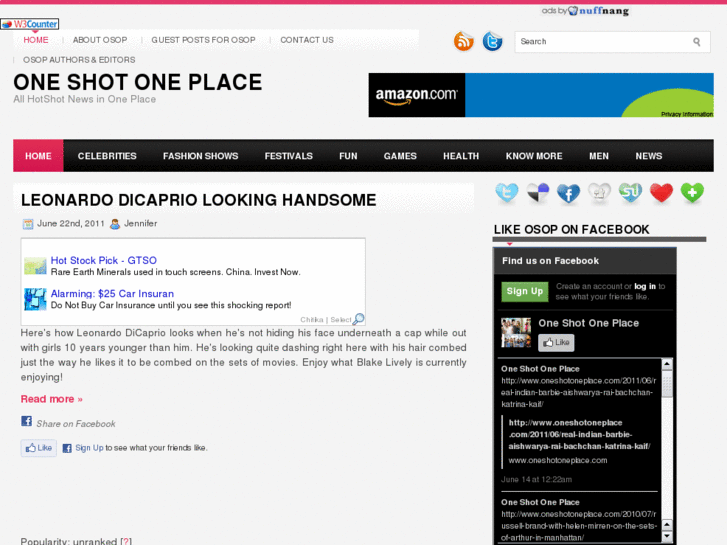Click Facebook feed scrollbar down arrow

[667, 537]
